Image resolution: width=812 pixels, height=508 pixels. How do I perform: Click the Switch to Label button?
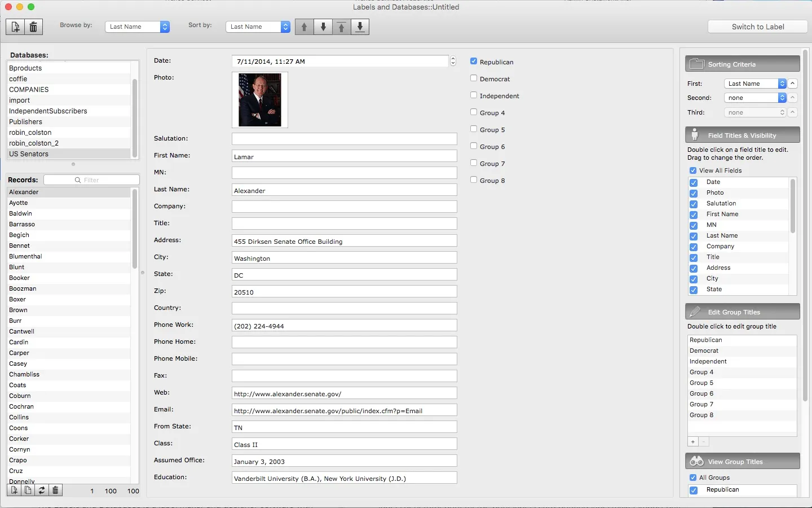(757, 27)
